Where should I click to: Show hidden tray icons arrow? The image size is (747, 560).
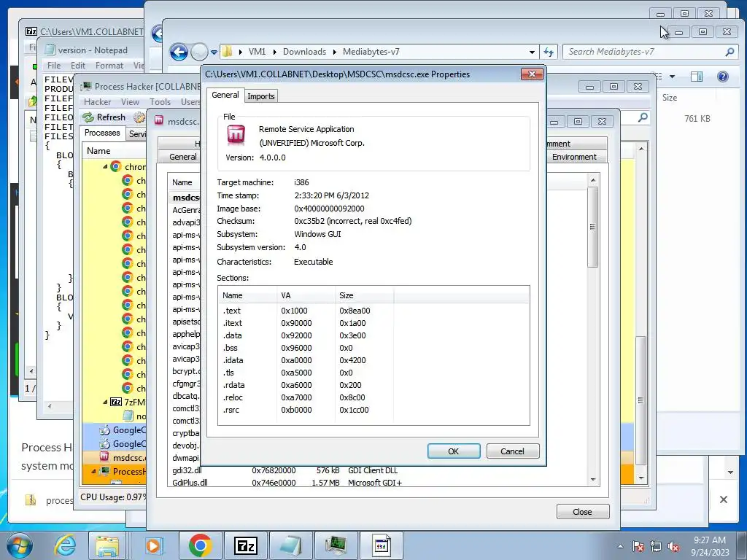coord(620,546)
